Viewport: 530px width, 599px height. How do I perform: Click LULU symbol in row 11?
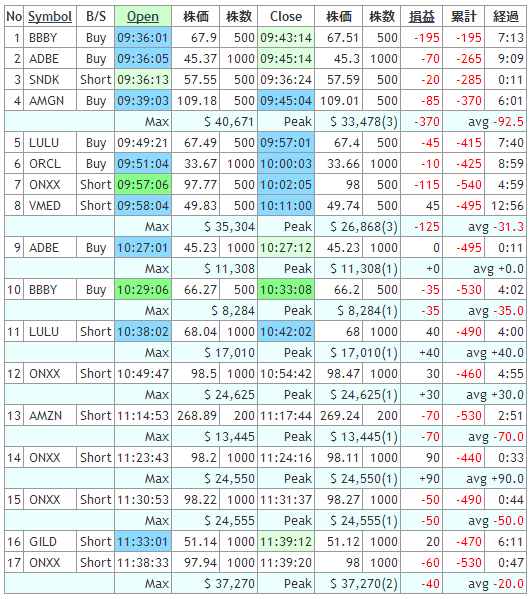coord(44,332)
